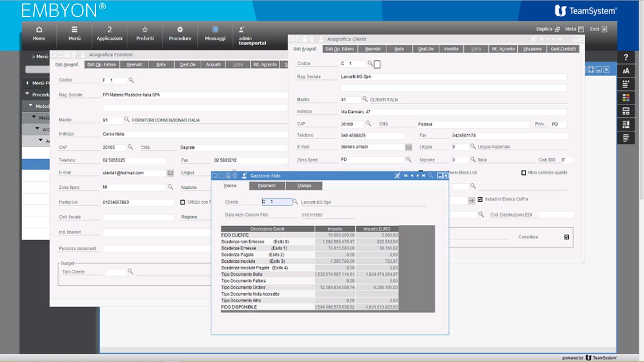644x362 pixels.
Task: Open Acquisti tab in Anagrafica Fornitori
Action: pyautogui.click(x=213, y=65)
